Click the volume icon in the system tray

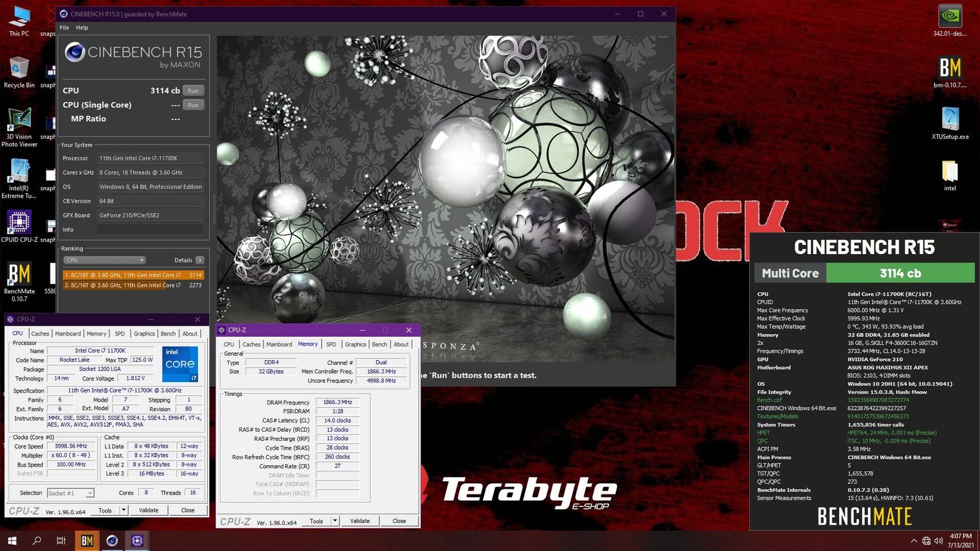click(x=938, y=541)
